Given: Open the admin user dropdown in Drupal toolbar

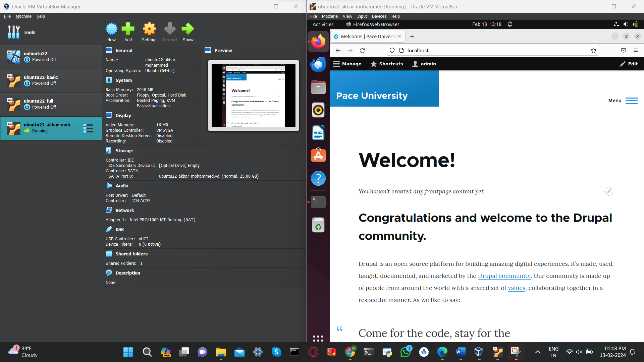Looking at the screenshot, I should coord(424,64).
